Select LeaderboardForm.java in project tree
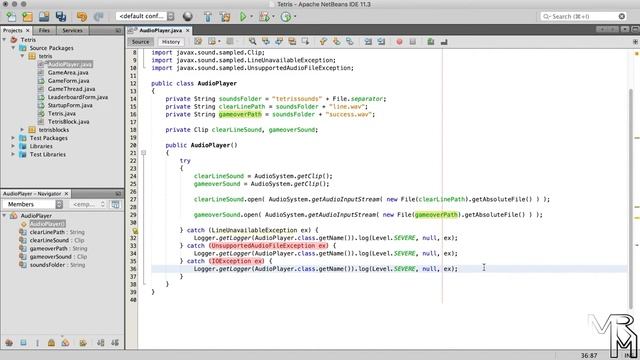 [x=78, y=97]
